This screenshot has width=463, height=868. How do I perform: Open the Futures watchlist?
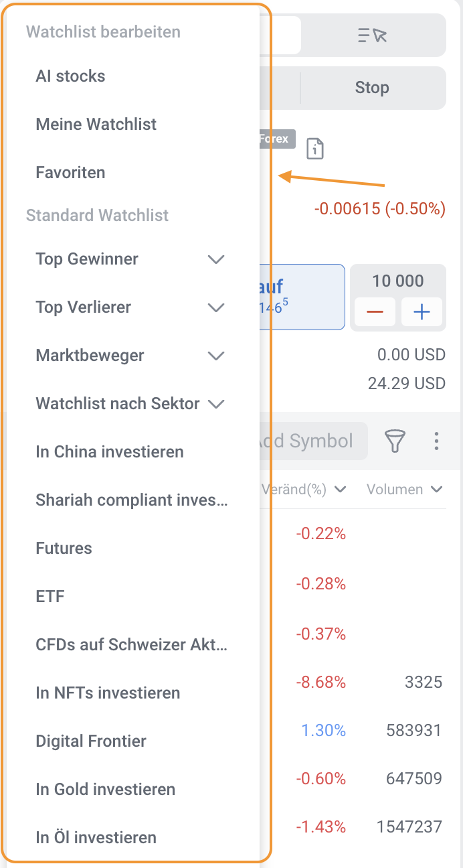click(64, 549)
